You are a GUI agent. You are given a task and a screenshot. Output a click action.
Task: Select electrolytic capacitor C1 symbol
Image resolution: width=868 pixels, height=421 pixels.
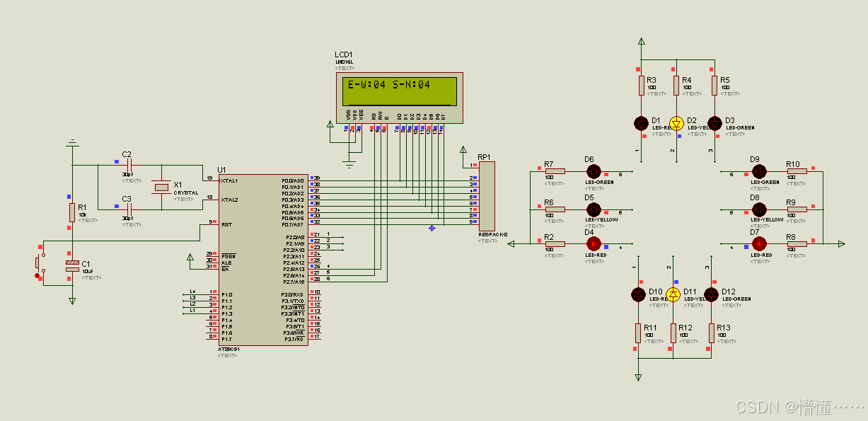point(72,265)
